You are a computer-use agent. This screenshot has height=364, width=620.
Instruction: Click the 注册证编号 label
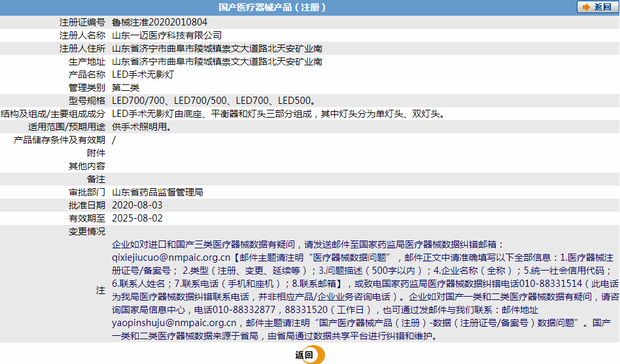point(82,22)
